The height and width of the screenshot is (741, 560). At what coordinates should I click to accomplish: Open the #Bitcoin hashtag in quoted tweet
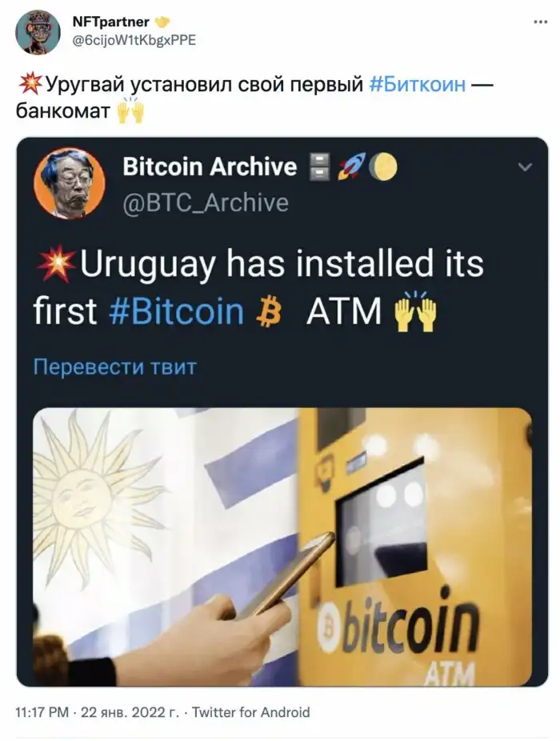pos(176,311)
